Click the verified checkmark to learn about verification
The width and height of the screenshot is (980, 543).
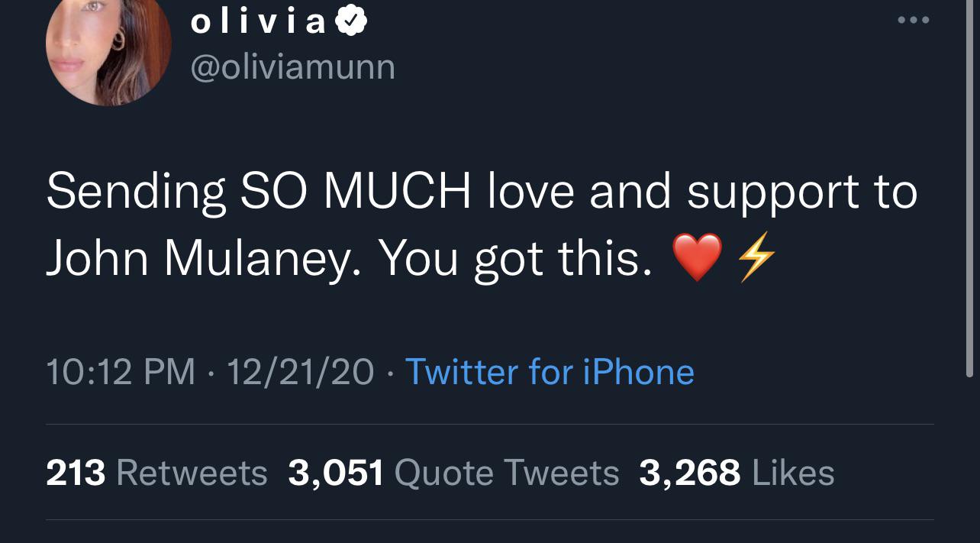351,20
